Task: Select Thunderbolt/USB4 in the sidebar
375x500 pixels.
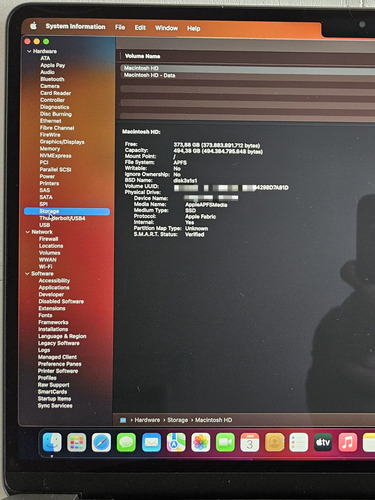Action: tap(62, 218)
